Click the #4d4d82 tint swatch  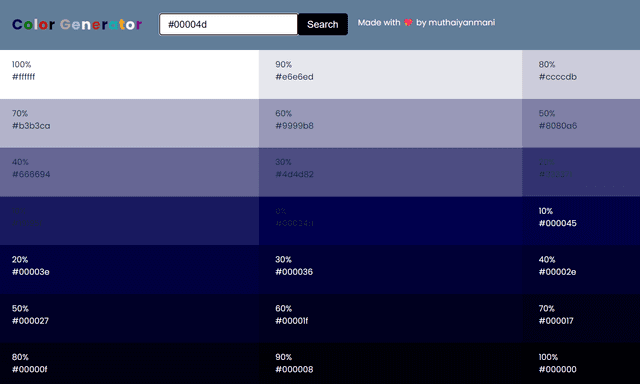(390, 172)
